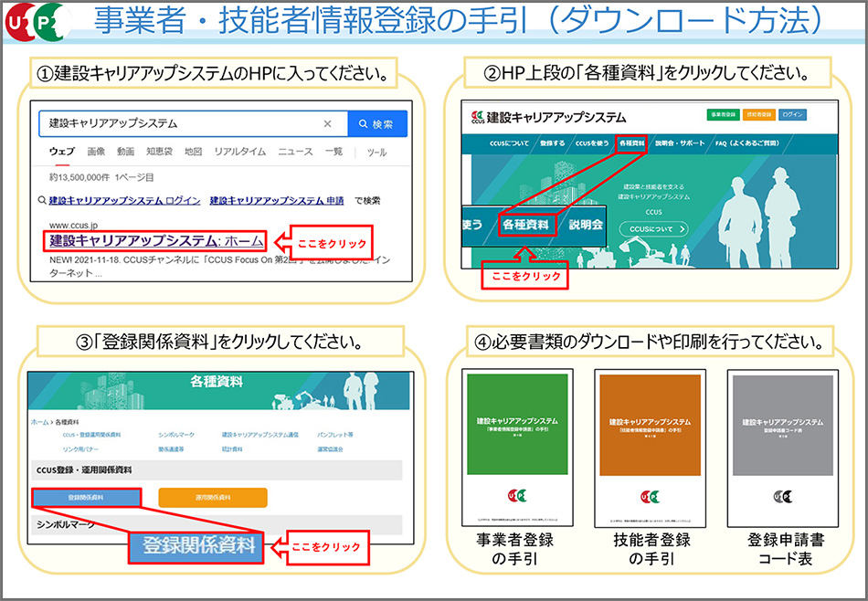This screenshot has height=601, width=868.
Task: Clear the search box with the X icon
Action: coord(328,123)
